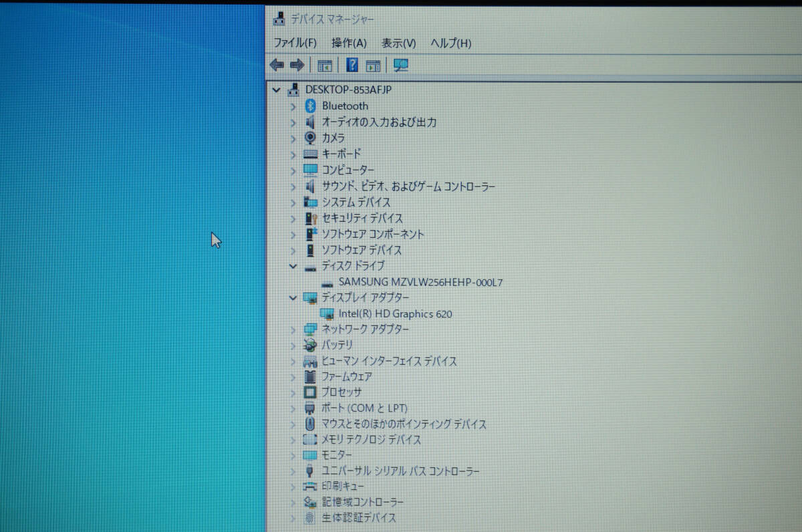Expand the Bluetooth category
Viewport: 802px width, 532px height.
(293, 106)
